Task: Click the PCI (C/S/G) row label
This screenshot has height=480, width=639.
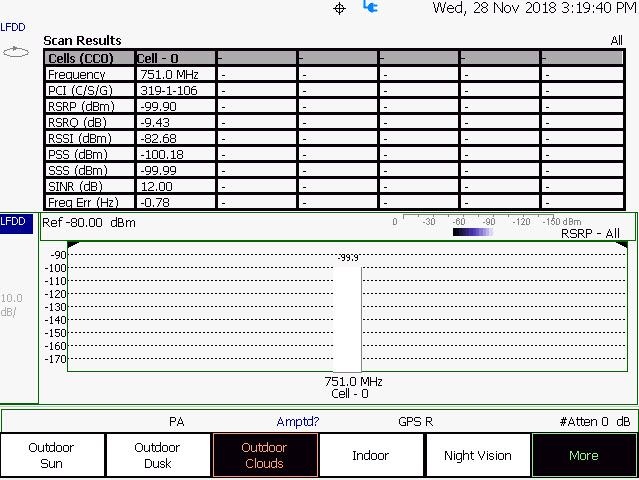Action: (80, 90)
